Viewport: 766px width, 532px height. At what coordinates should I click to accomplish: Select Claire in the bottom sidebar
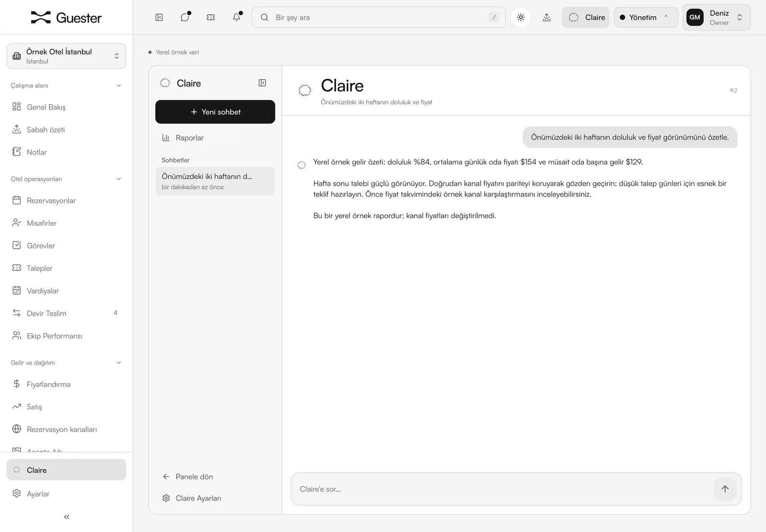click(66, 470)
